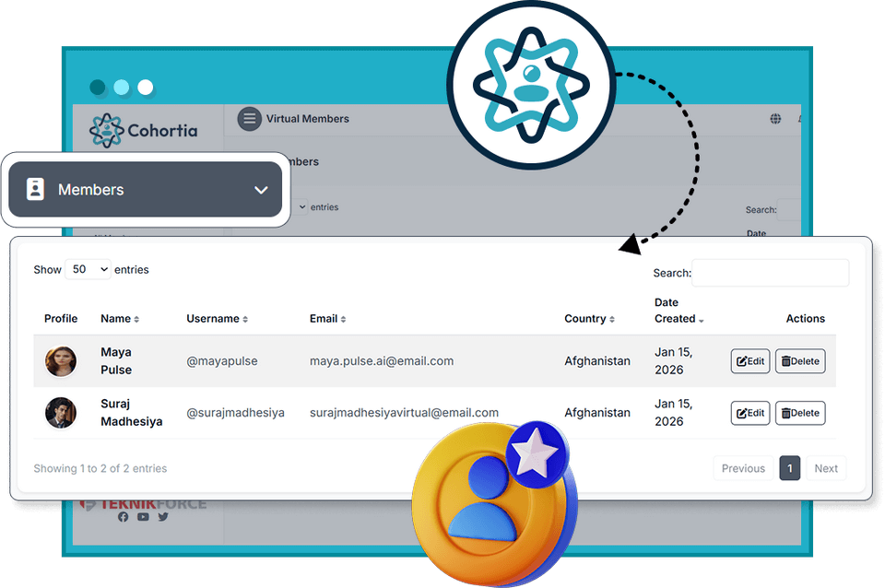Click the name Suraj Madhesiya

click(x=132, y=413)
